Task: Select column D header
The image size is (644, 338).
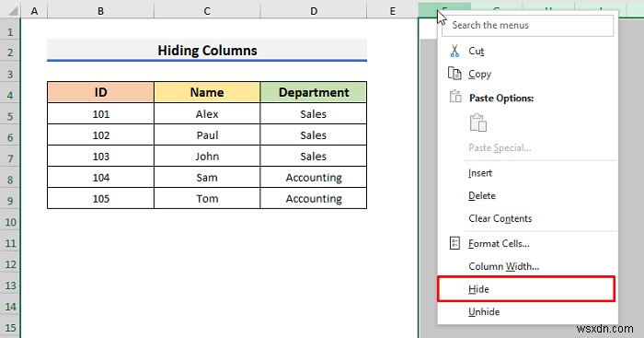Action: click(314, 11)
